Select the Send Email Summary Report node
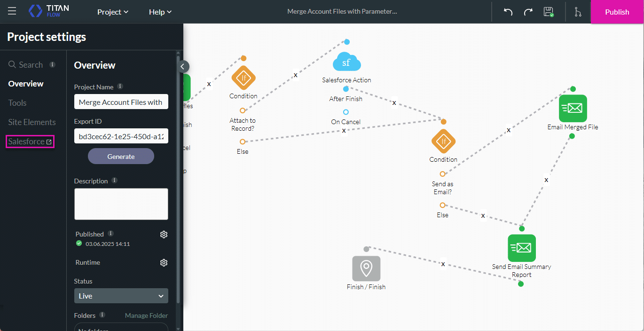Viewport: 644px width, 331px height. click(x=522, y=248)
